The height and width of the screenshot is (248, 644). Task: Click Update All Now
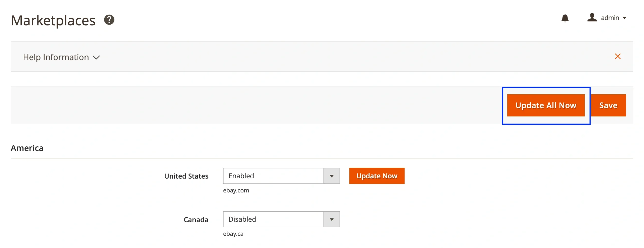click(546, 105)
